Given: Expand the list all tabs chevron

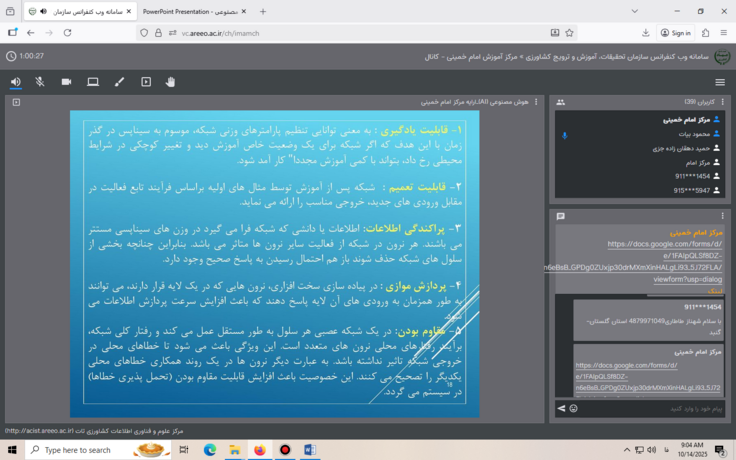Looking at the screenshot, I should click(x=635, y=11).
